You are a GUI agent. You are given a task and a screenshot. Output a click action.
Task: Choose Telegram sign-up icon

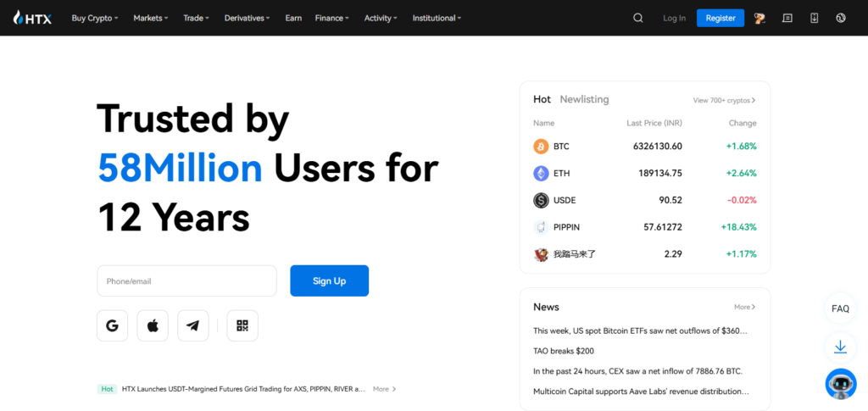click(x=192, y=325)
